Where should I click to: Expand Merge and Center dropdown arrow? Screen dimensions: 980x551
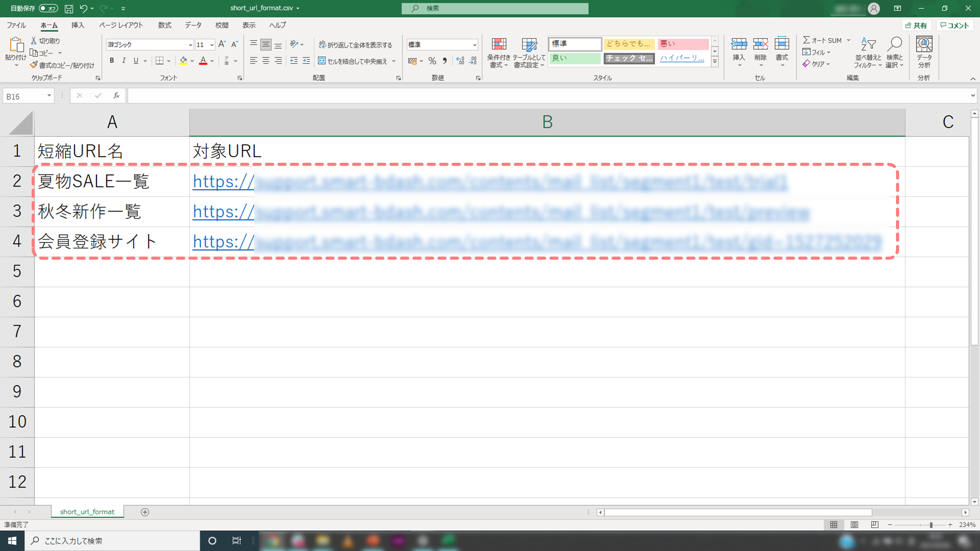(394, 61)
